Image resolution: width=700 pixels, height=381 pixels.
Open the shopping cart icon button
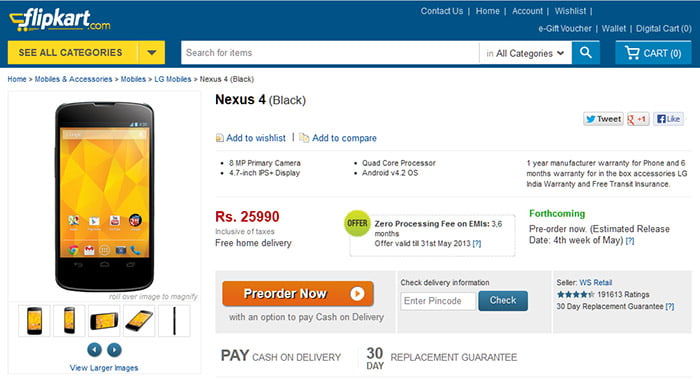pos(654,53)
